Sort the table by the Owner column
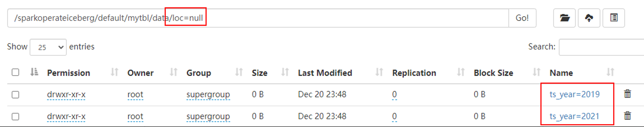 click(x=140, y=73)
